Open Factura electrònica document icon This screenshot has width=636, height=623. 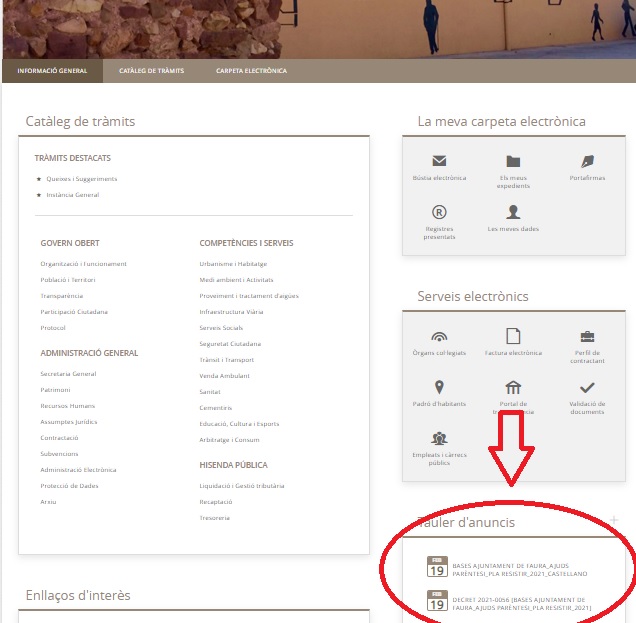point(513,336)
